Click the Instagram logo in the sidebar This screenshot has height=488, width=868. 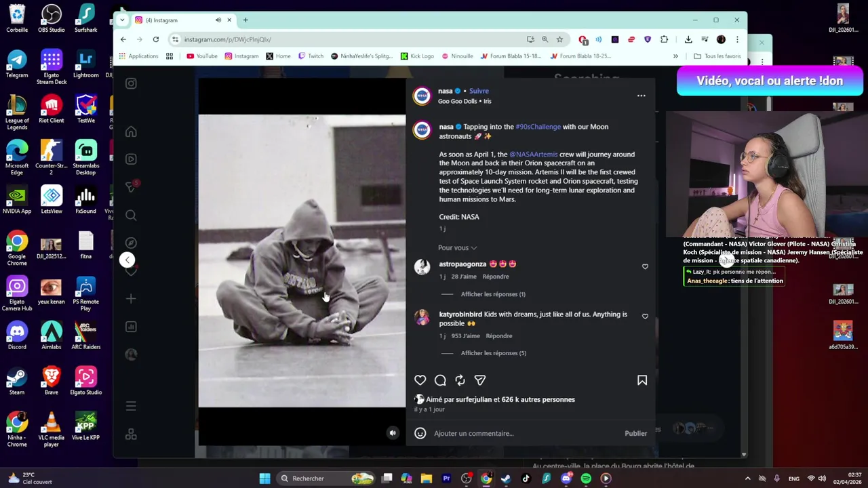pyautogui.click(x=131, y=83)
